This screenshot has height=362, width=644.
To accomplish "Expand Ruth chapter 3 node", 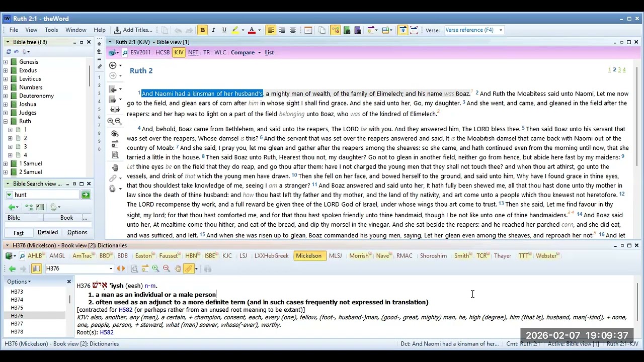I will coord(10,147).
